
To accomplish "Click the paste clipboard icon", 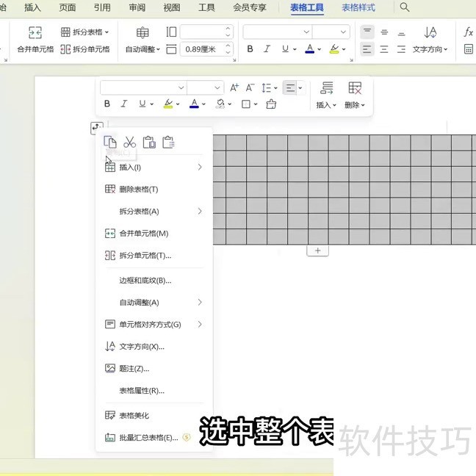I will 149,143.
